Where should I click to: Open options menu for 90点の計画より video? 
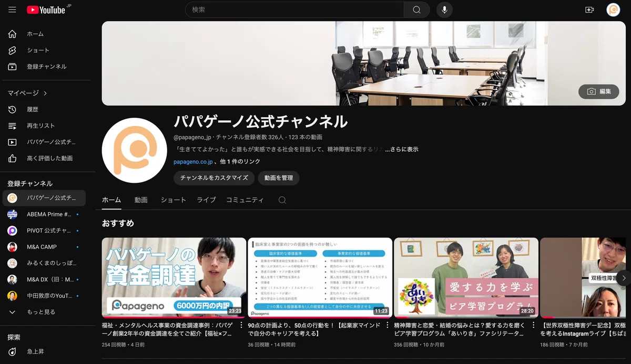388,325
